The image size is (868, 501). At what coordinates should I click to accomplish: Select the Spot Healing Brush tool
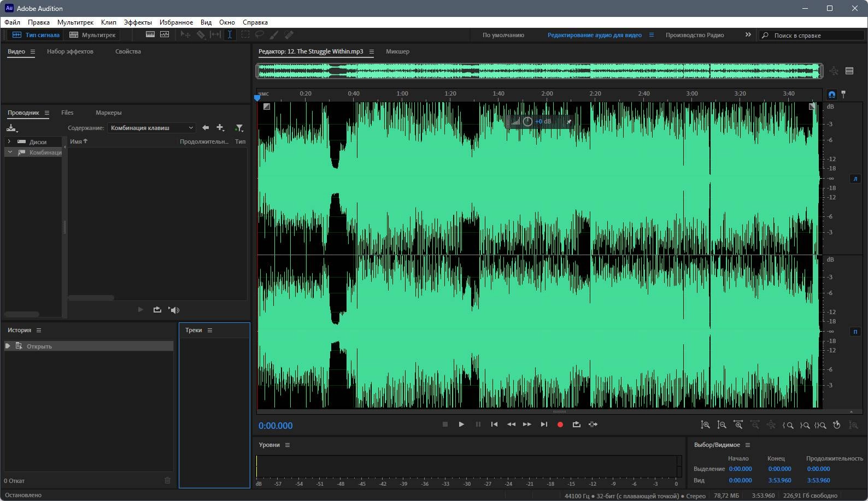point(289,34)
